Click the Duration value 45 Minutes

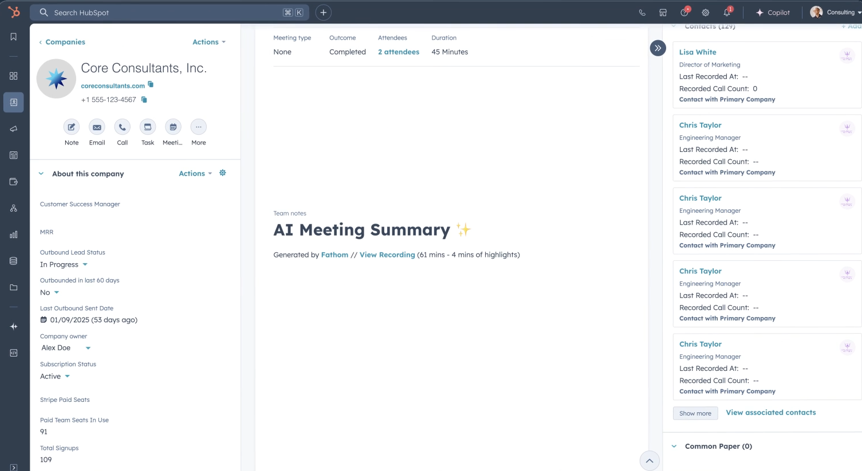coord(450,52)
